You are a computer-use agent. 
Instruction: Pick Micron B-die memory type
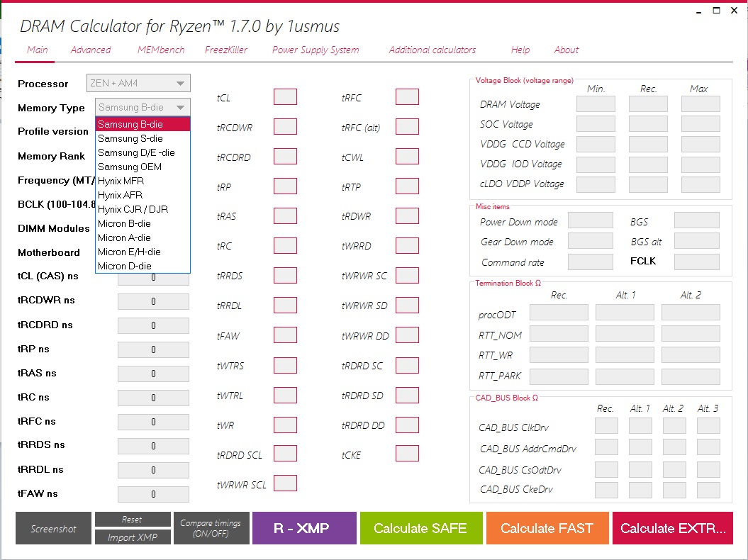click(x=143, y=223)
